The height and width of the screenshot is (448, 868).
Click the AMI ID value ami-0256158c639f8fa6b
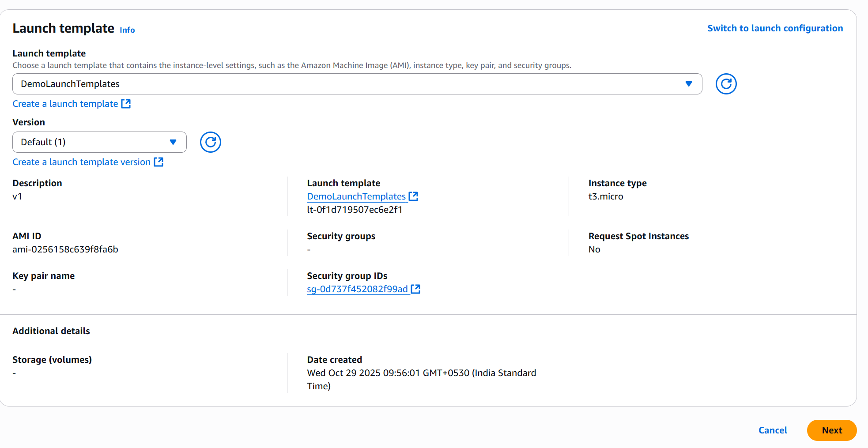click(x=65, y=249)
